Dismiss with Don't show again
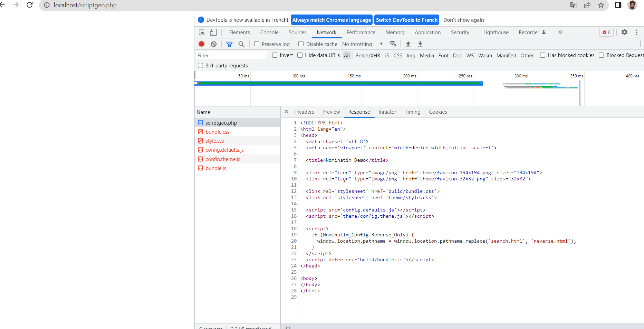Screen dimensions: 644x329 pos(463,20)
